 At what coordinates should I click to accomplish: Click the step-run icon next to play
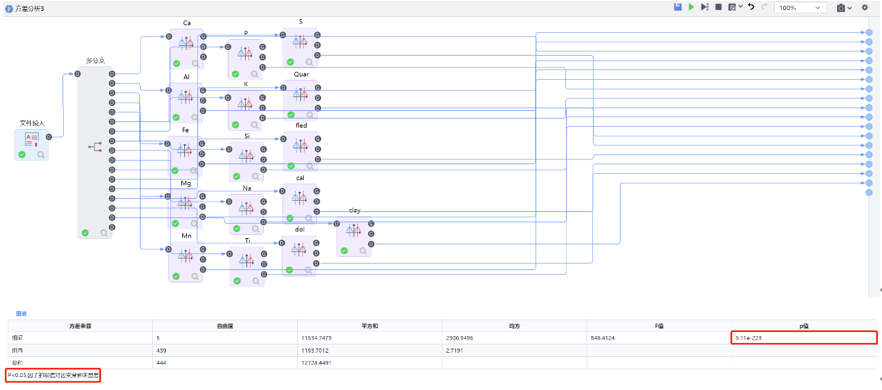click(x=704, y=7)
